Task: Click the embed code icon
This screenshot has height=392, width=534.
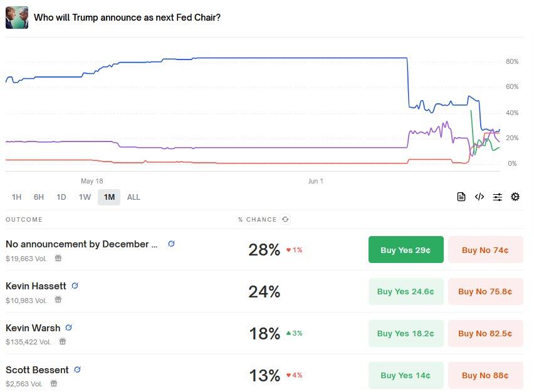Action: click(x=479, y=197)
